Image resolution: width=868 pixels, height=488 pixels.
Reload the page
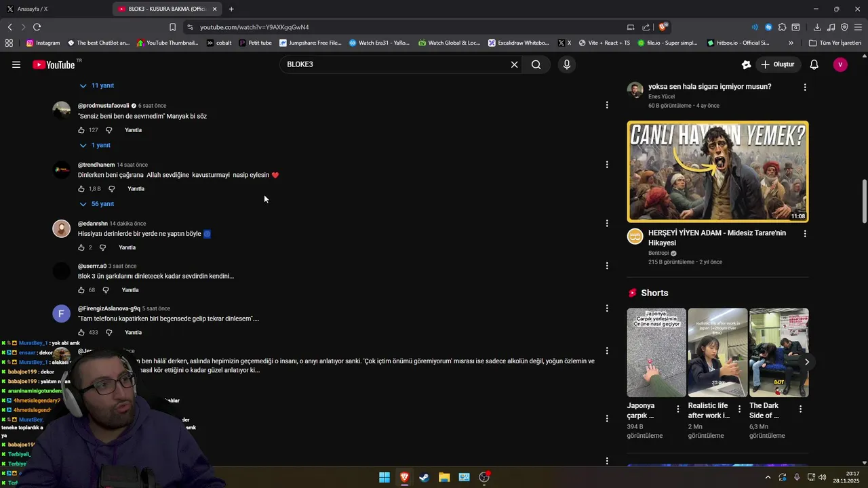tap(37, 27)
